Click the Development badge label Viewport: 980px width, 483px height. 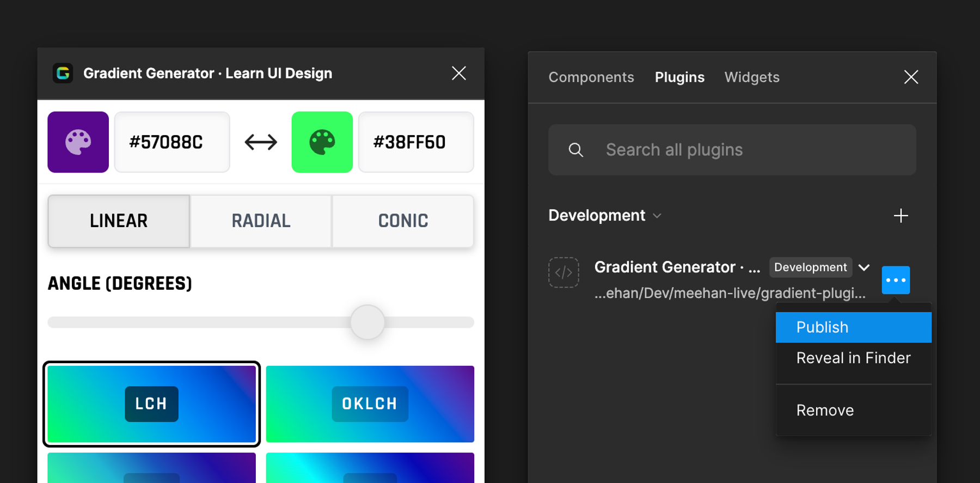click(x=811, y=267)
